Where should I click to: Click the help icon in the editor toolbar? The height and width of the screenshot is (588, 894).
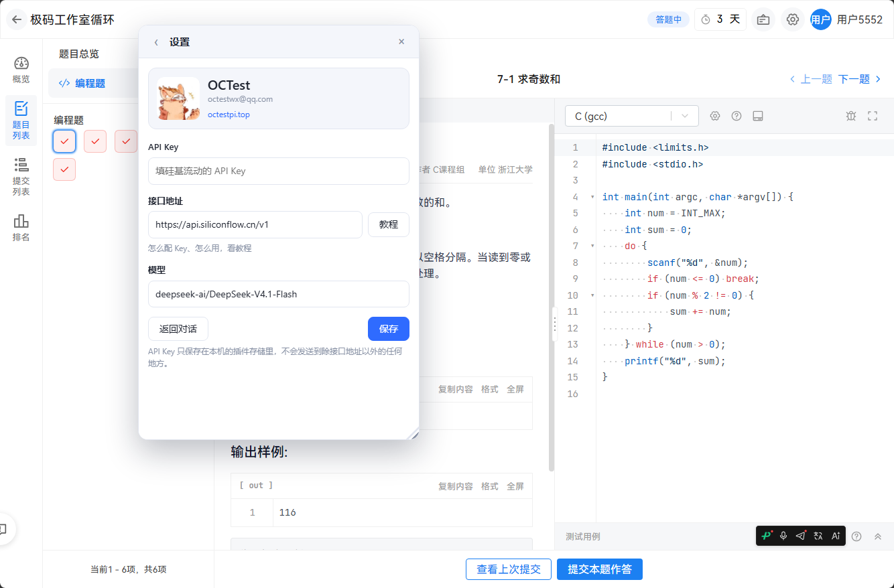(x=737, y=116)
